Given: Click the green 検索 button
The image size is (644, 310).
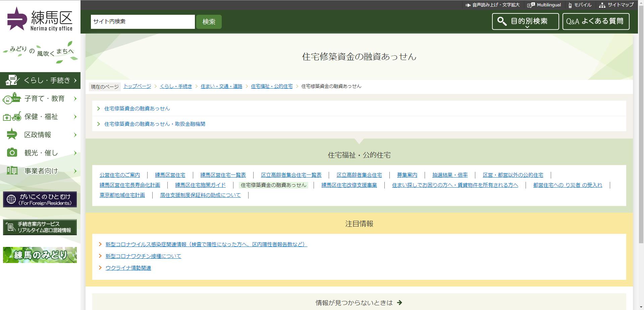Looking at the screenshot, I should pyautogui.click(x=209, y=22).
